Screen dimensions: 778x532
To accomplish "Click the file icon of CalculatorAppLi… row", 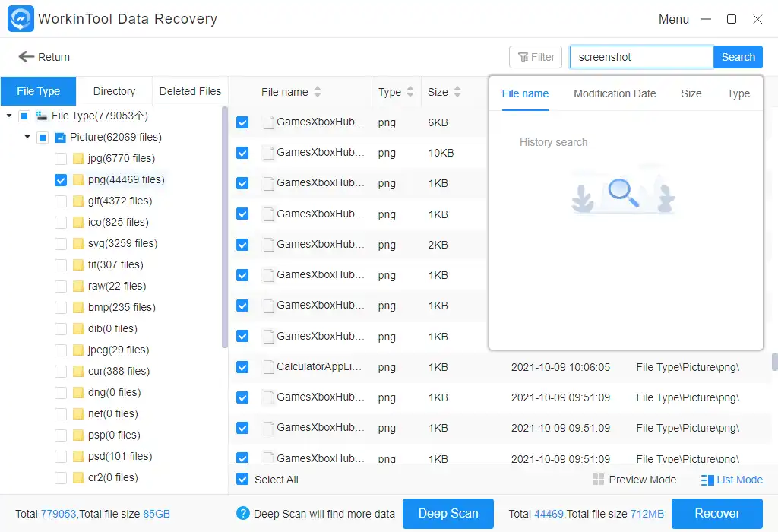I will click(268, 367).
